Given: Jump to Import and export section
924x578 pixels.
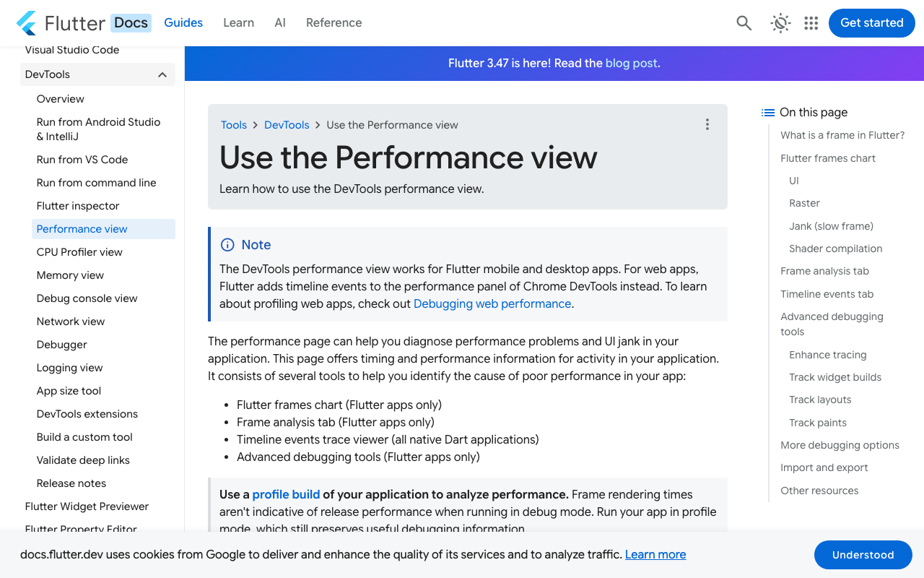Looking at the screenshot, I should (x=824, y=467).
